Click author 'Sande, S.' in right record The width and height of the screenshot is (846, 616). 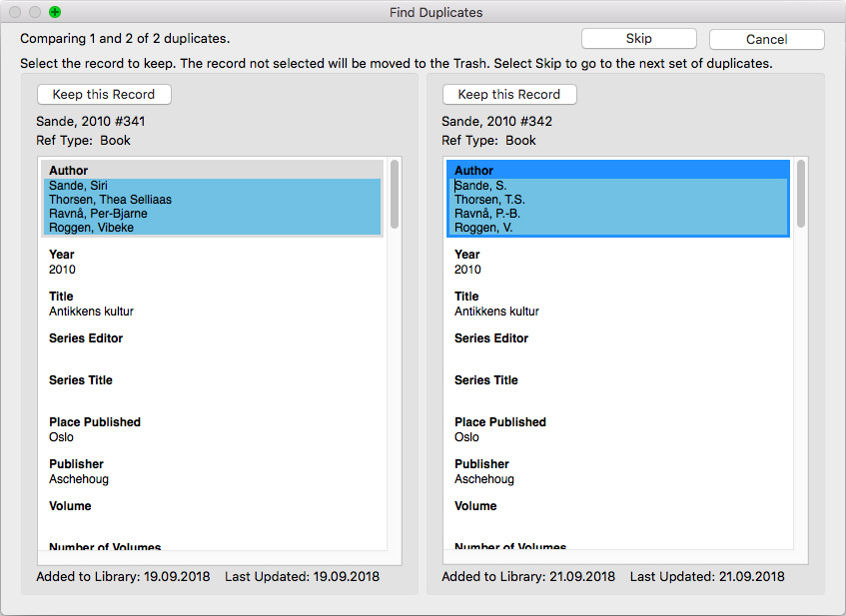(x=480, y=186)
